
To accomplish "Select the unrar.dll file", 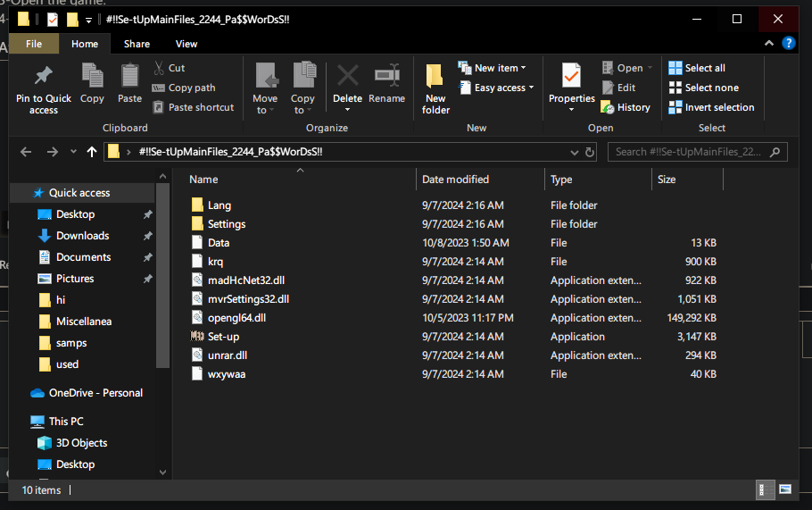I will [228, 355].
